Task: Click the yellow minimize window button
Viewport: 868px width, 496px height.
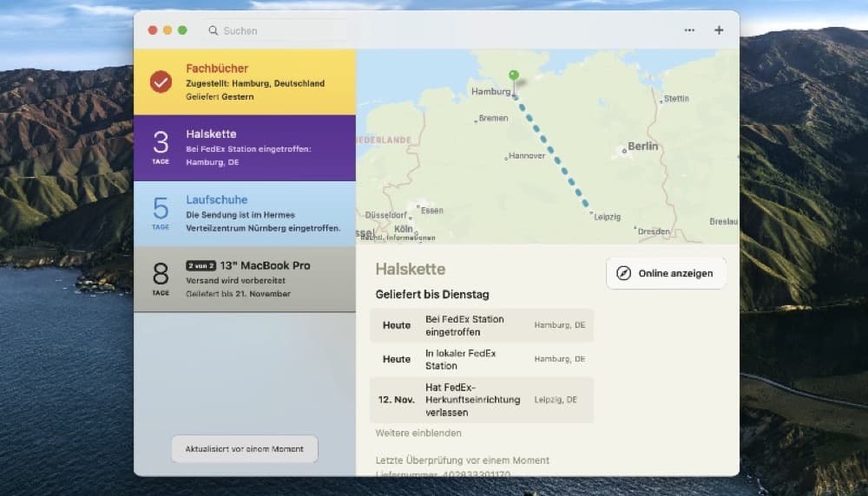Action: click(168, 30)
